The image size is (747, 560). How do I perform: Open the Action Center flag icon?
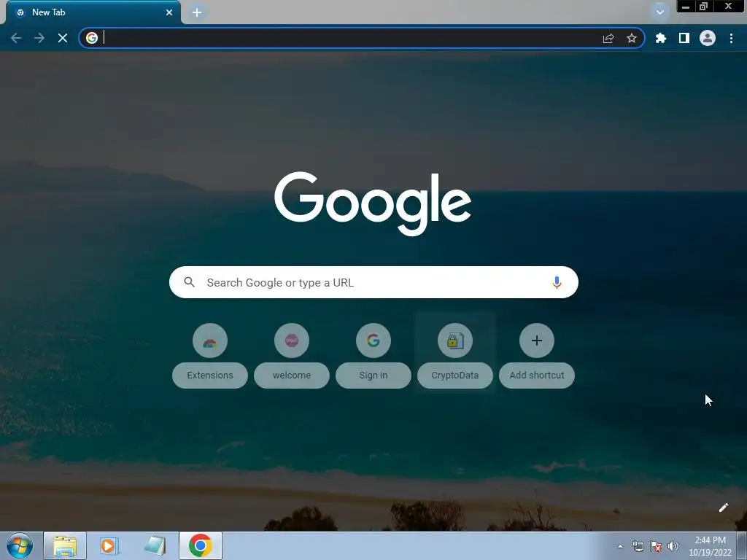click(x=656, y=546)
